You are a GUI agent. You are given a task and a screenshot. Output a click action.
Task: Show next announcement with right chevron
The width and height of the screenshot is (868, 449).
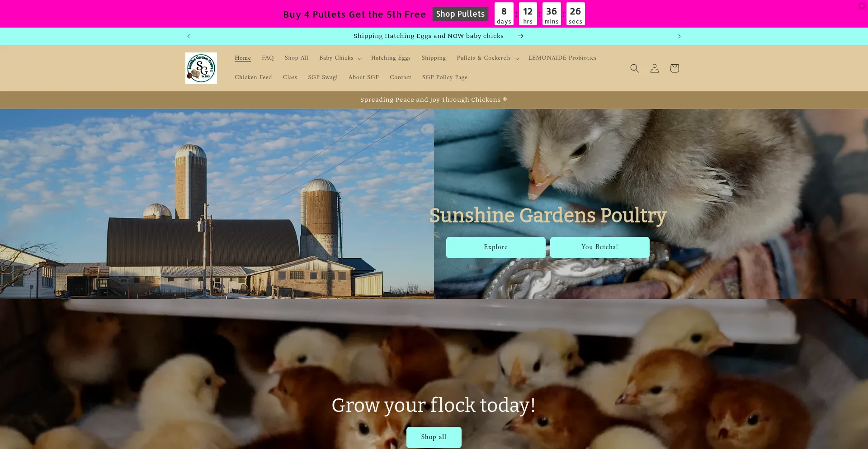679,36
